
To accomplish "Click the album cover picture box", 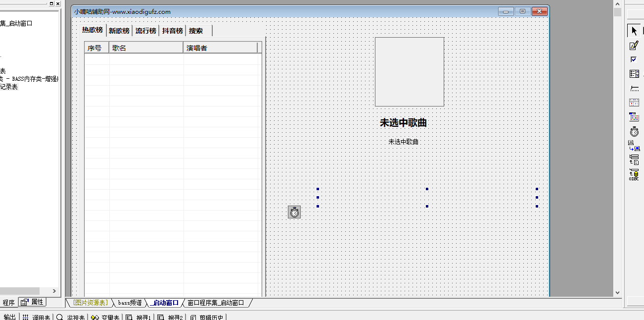I will [x=409, y=72].
